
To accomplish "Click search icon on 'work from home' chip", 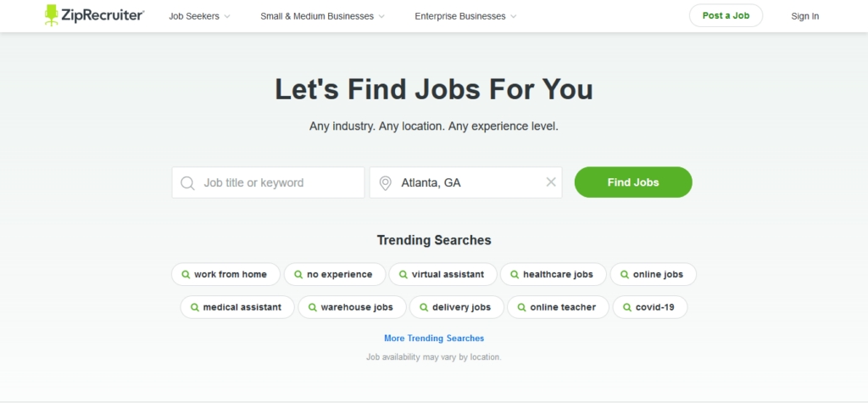I will click(186, 274).
